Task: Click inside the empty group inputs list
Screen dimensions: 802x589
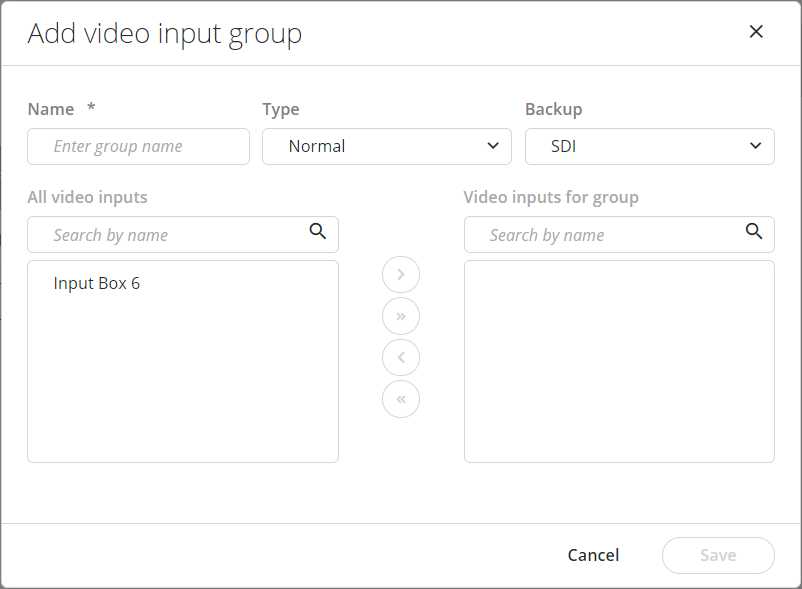Action: click(x=619, y=361)
